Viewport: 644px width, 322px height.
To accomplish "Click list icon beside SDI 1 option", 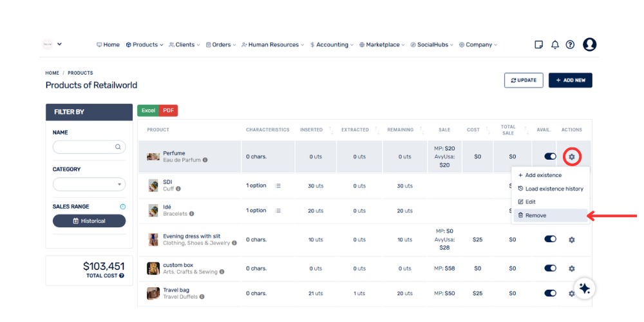I will (x=278, y=185).
